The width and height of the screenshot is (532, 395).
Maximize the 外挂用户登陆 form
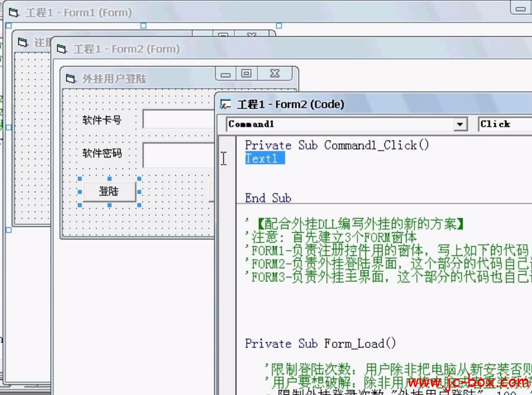click(x=246, y=73)
